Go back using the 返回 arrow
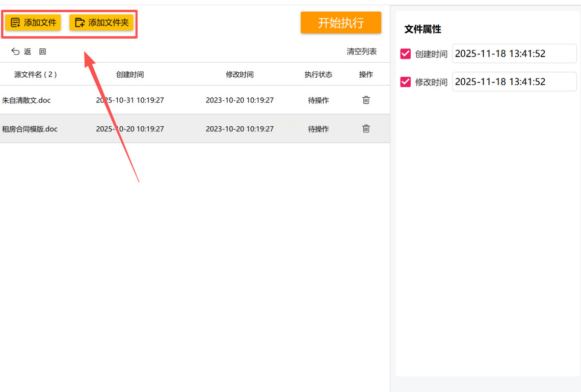 point(29,51)
